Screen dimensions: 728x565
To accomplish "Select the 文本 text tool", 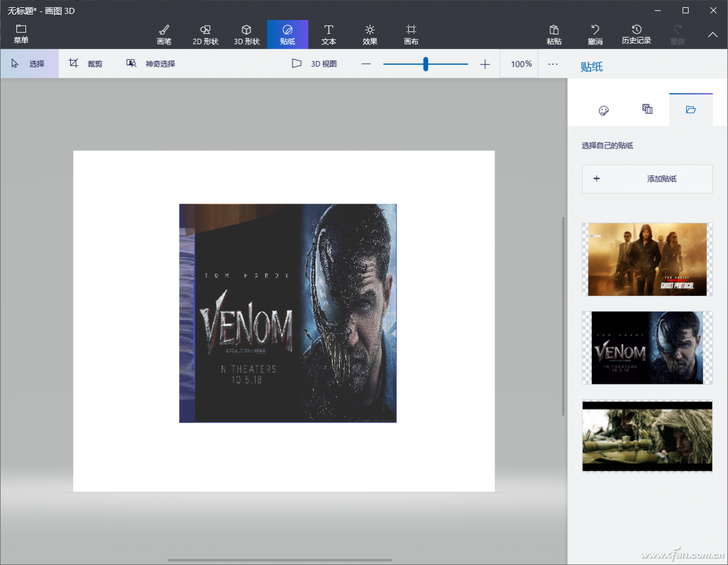I will [328, 35].
